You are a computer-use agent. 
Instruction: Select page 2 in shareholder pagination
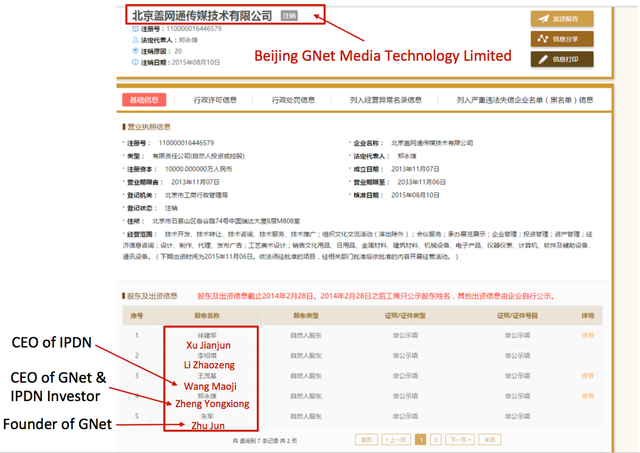[436, 440]
